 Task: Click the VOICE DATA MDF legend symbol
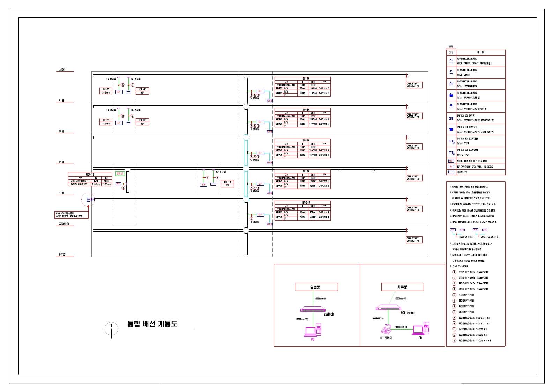(x=451, y=161)
